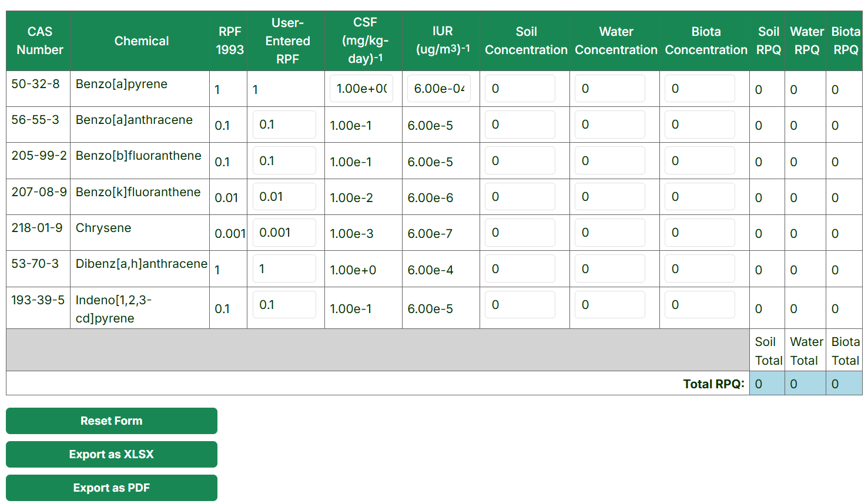Edit Indeno[1,2,3-cd]pyrene water concentration field
The height and width of the screenshot is (504, 868).
[x=609, y=305]
